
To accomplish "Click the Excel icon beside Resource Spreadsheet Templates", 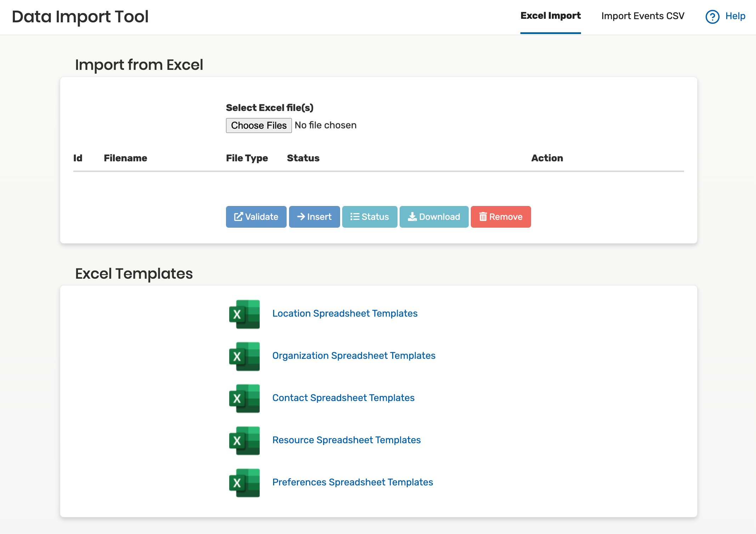I will click(244, 441).
